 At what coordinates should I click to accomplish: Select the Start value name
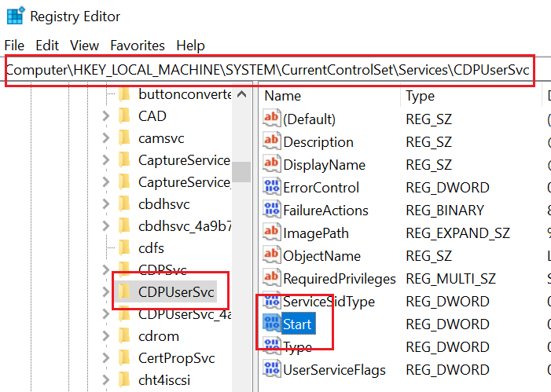(297, 324)
